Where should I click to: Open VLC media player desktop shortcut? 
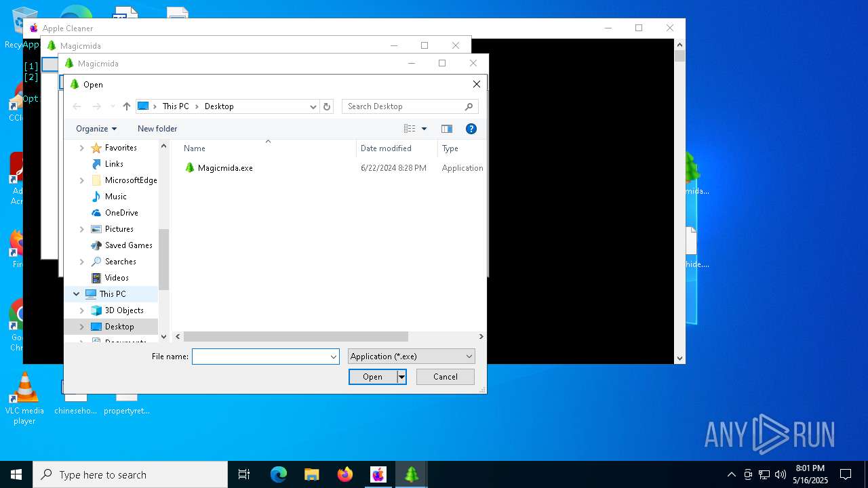click(24, 399)
